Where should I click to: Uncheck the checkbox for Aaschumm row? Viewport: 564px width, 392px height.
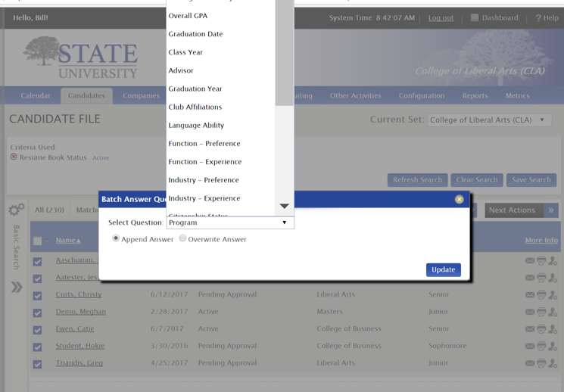tap(37, 261)
